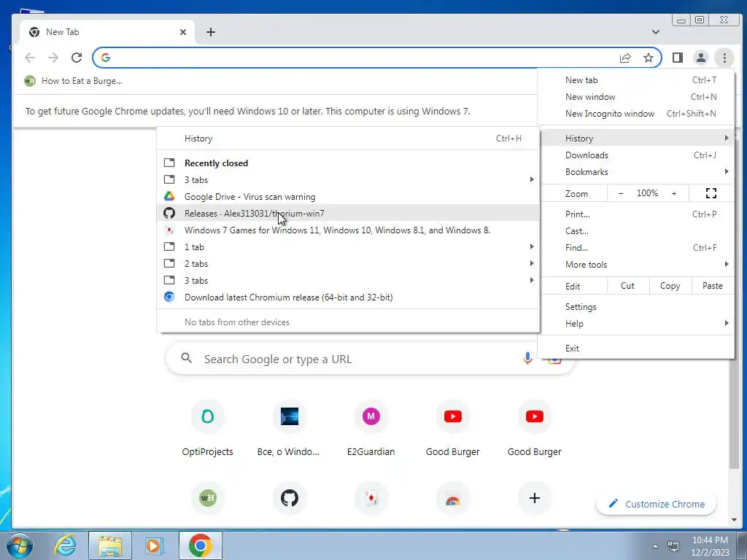Open the wikiHow shortcut tile

(x=207, y=498)
